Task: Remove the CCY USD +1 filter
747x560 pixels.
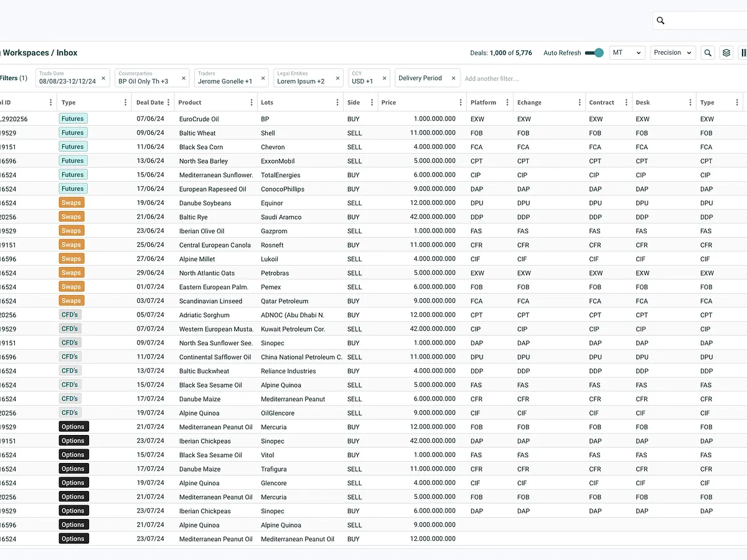Action: pos(385,78)
